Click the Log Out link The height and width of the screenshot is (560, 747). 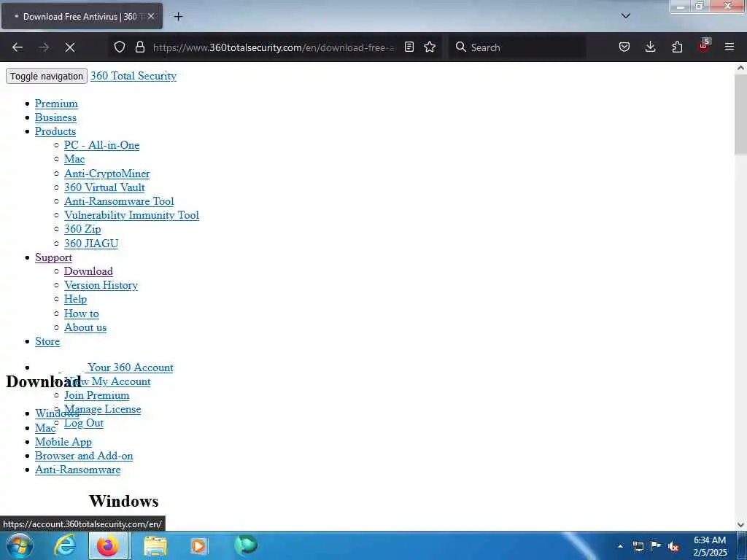pyautogui.click(x=84, y=424)
